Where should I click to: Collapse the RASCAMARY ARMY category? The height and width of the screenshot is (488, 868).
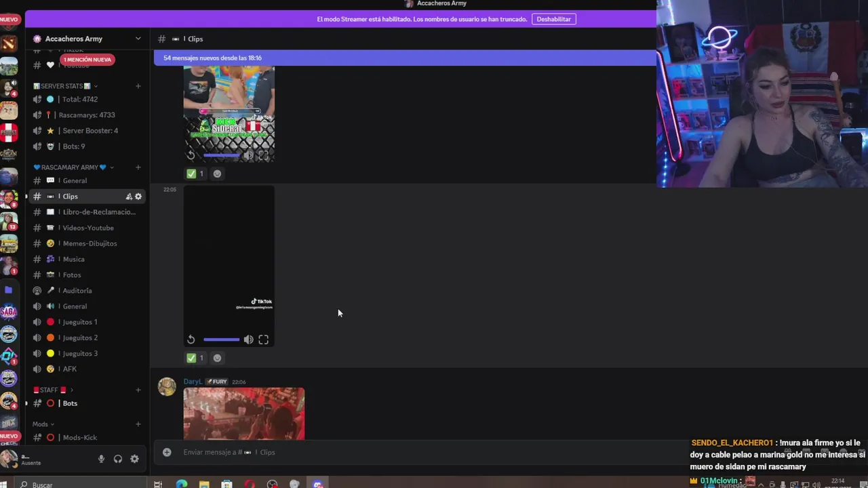coord(73,167)
